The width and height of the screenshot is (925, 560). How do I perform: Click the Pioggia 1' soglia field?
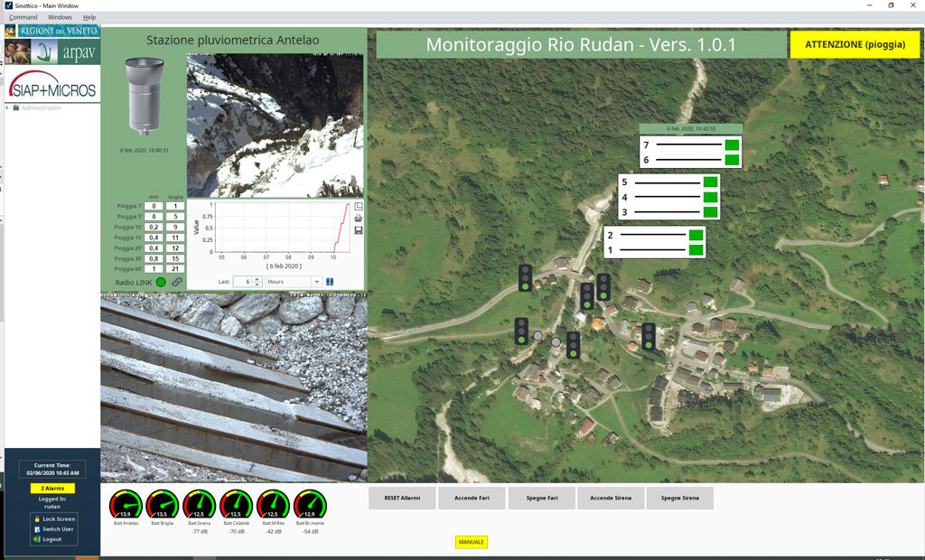pos(175,206)
